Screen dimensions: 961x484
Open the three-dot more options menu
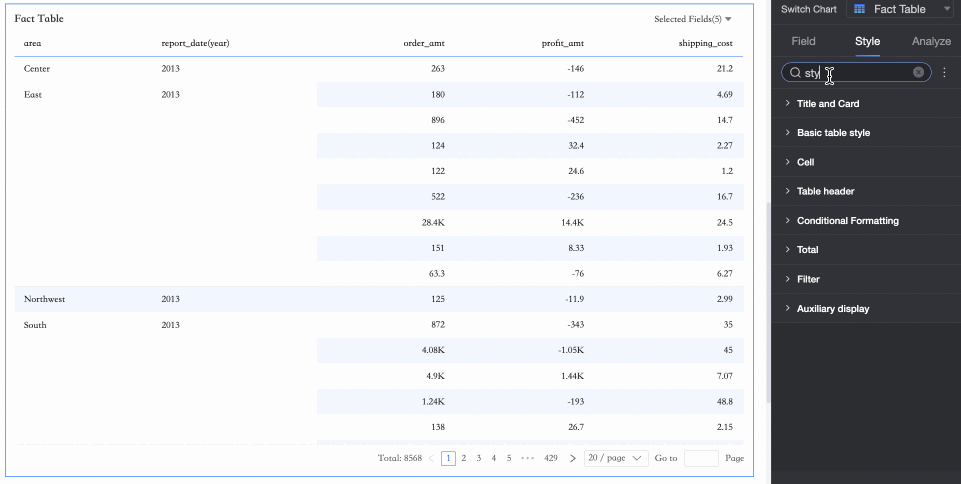[944, 73]
